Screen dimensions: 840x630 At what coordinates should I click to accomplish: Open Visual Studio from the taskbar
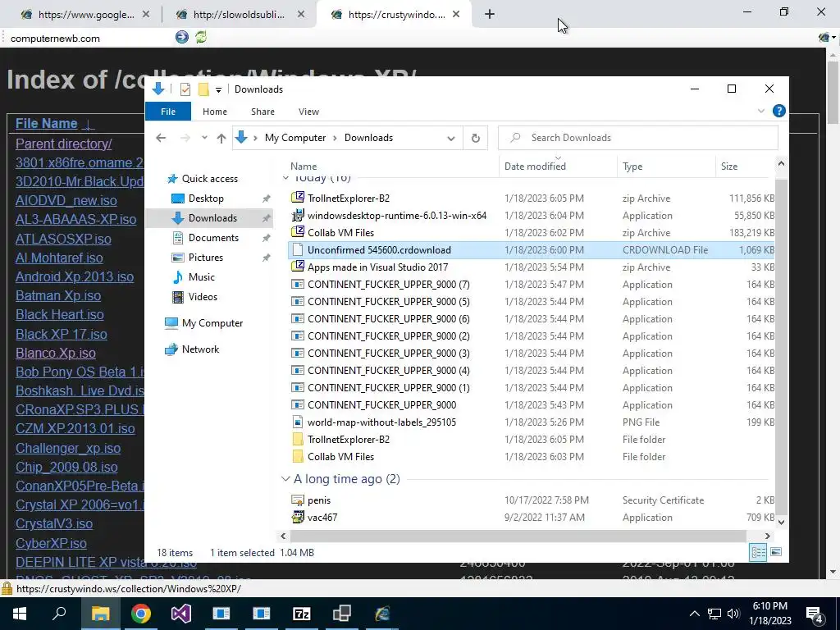pos(181,614)
